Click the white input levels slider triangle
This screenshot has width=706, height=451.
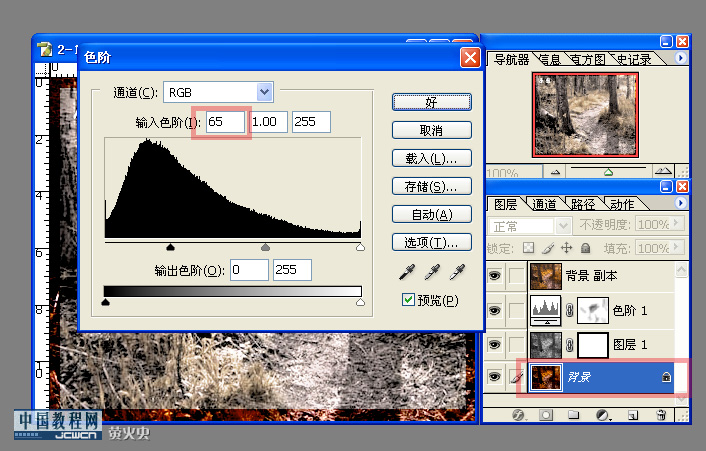(360, 247)
